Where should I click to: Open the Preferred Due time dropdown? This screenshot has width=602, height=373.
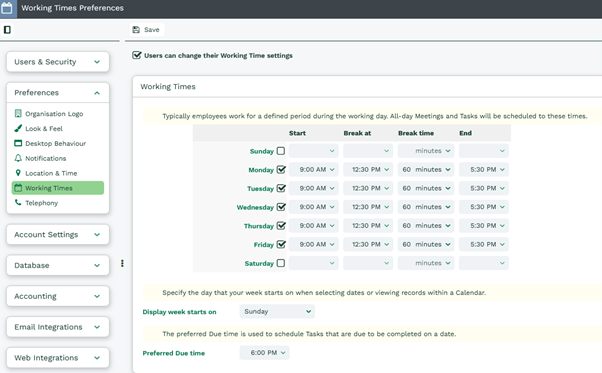pos(264,353)
